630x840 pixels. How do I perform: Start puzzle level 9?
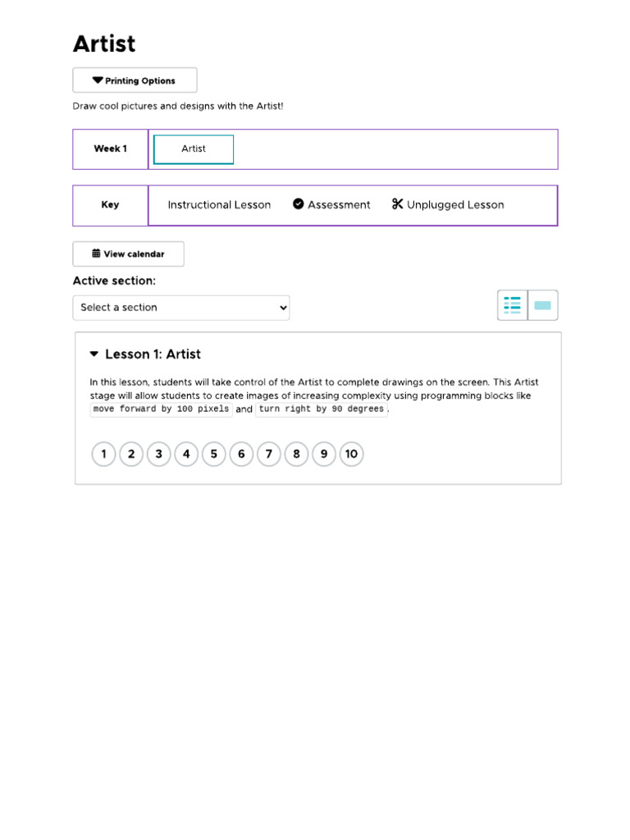[x=324, y=454]
